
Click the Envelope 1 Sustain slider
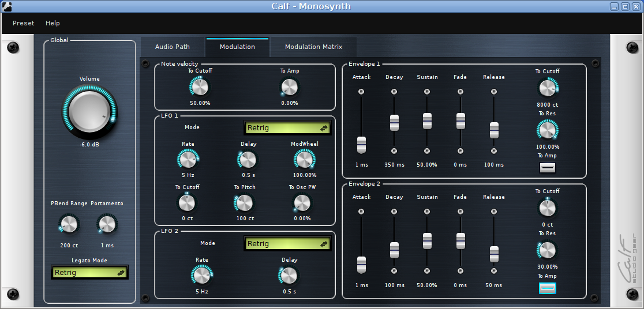[427, 122]
